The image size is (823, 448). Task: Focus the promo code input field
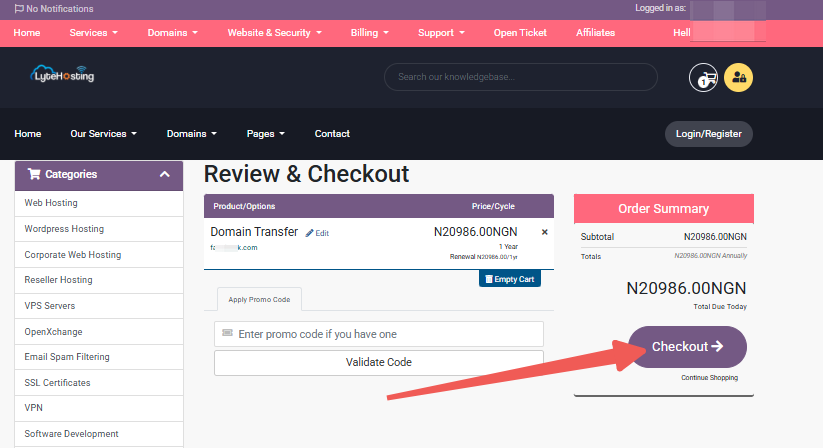(378, 334)
